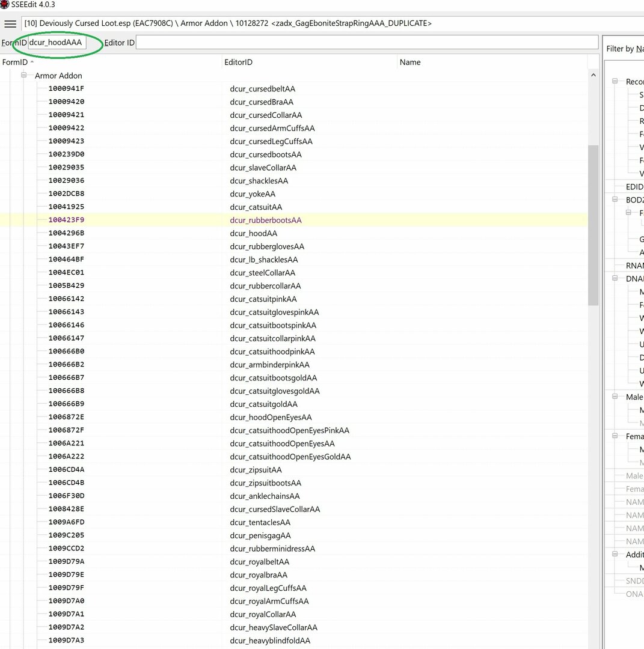This screenshot has height=649, width=644.
Task: Collapse the first BOD2 child node
Action: point(628,213)
